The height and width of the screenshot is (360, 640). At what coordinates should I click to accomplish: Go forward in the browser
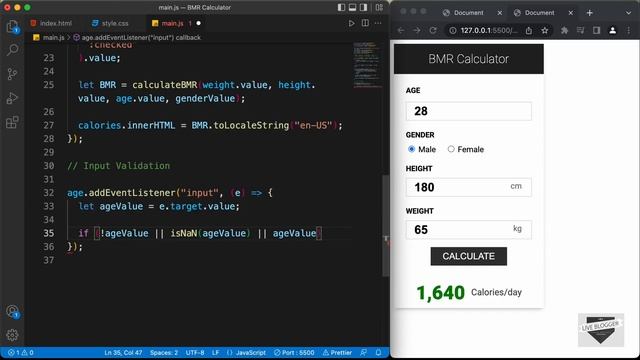[417, 31]
